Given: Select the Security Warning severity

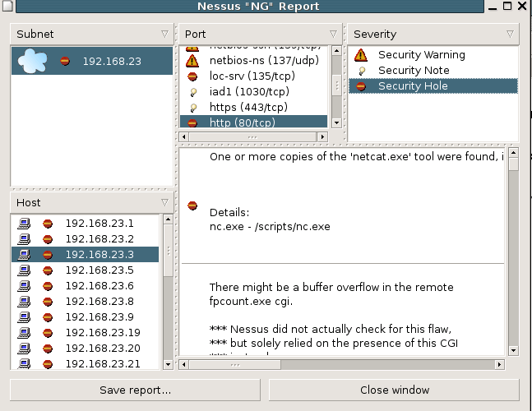Looking at the screenshot, I should pyautogui.click(x=433, y=55).
